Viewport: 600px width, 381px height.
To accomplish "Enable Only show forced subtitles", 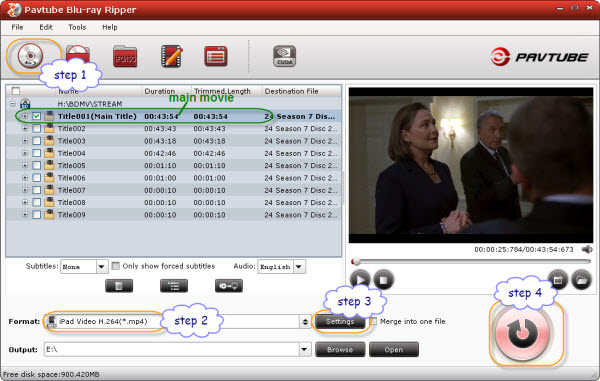I will click(116, 265).
